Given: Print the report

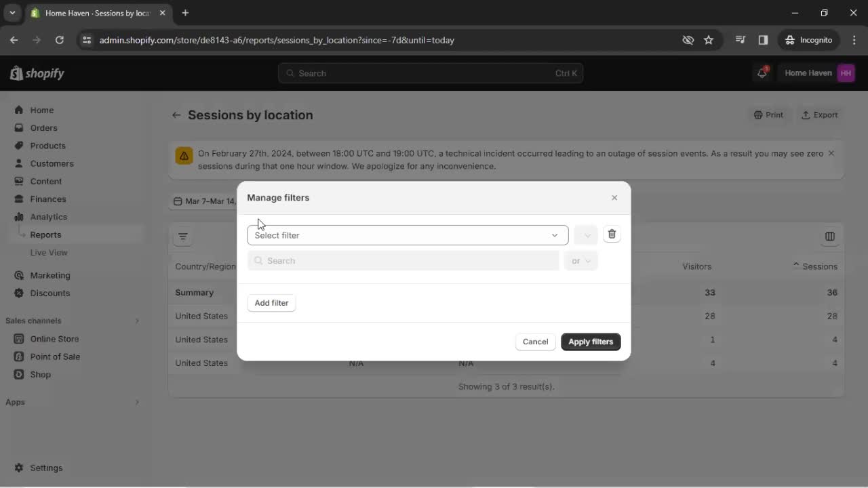Looking at the screenshot, I should coord(768,115).
